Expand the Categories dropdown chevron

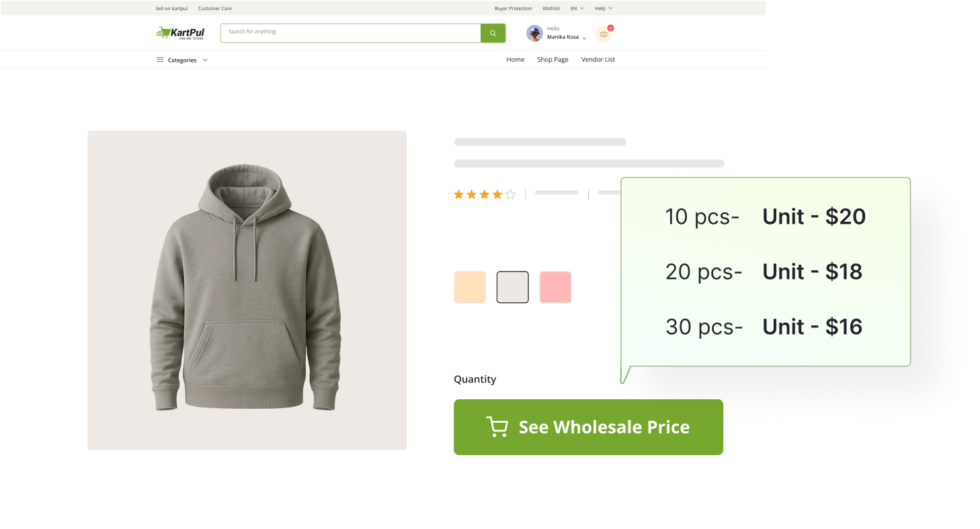tap(205, 60)
